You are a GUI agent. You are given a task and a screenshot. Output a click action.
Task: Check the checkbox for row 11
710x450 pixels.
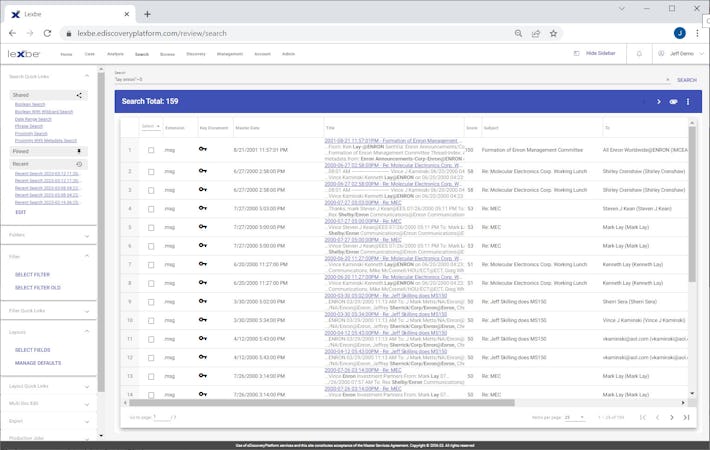point(151,339)
